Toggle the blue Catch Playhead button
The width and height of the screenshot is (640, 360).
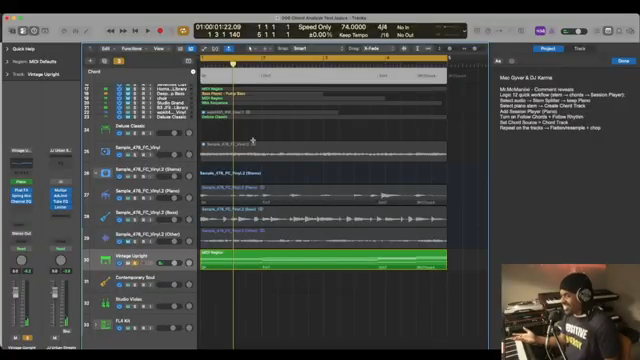[229, 49]
